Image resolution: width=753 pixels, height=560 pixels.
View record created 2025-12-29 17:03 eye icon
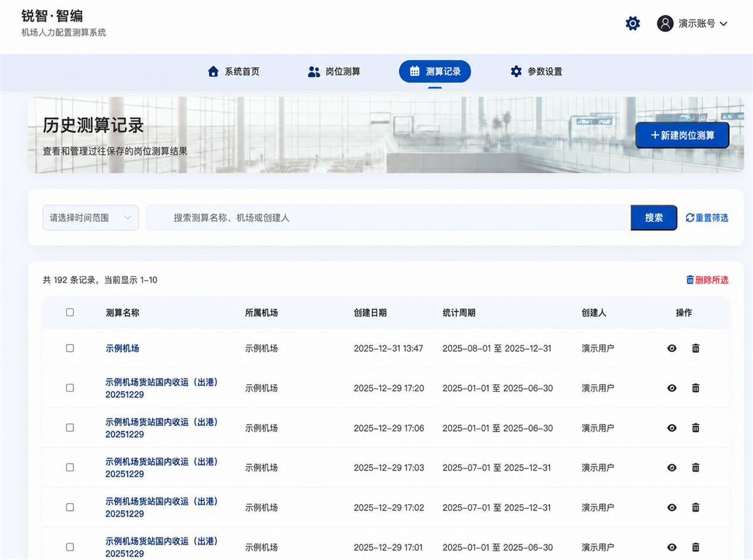point(672,468)
